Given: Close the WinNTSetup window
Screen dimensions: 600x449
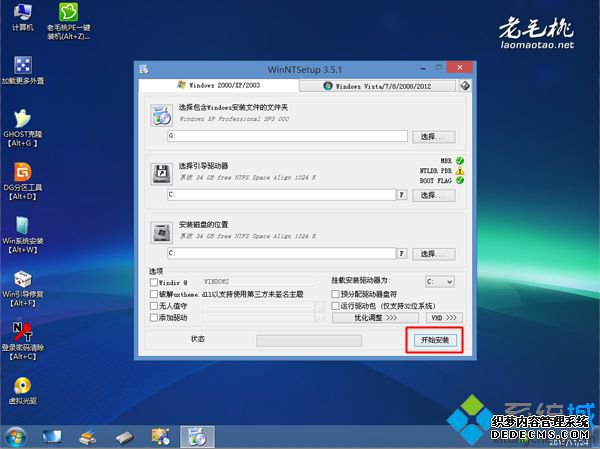Looking at the screenshot, I should point(460,67).
